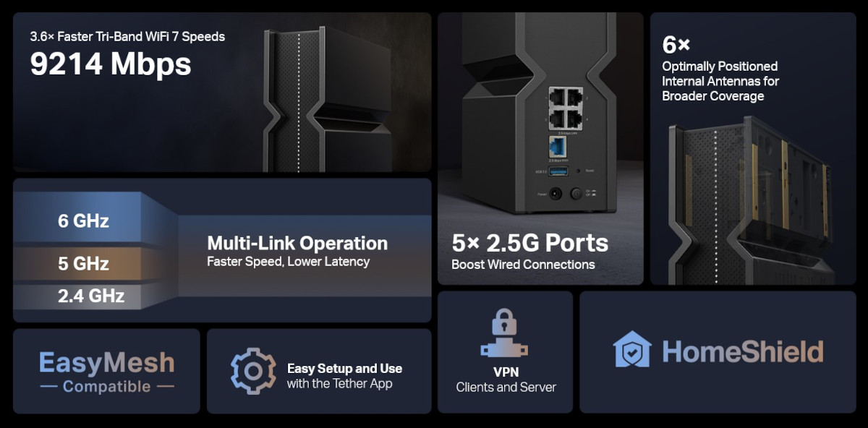The width and height of the screenshot is (868, 428).
Task: Click the router's power on/off button
Action: (576, 193)
